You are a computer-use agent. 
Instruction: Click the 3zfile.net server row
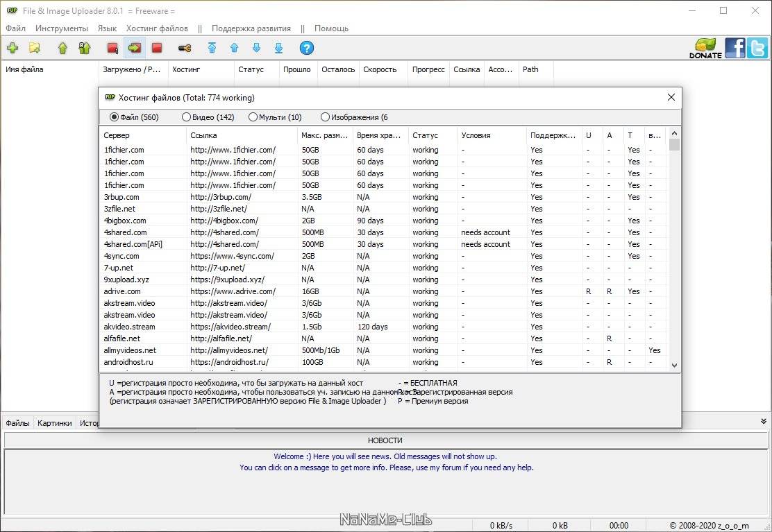[384, 209]
